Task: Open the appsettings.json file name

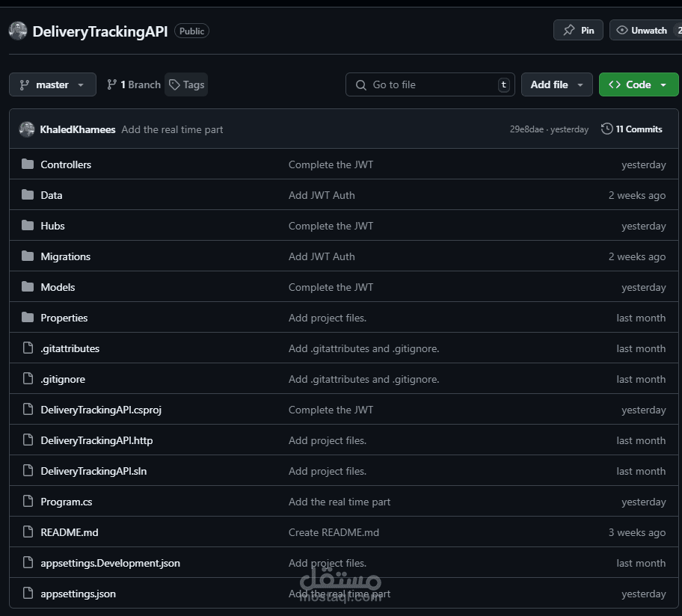Action: pos(79,594)
